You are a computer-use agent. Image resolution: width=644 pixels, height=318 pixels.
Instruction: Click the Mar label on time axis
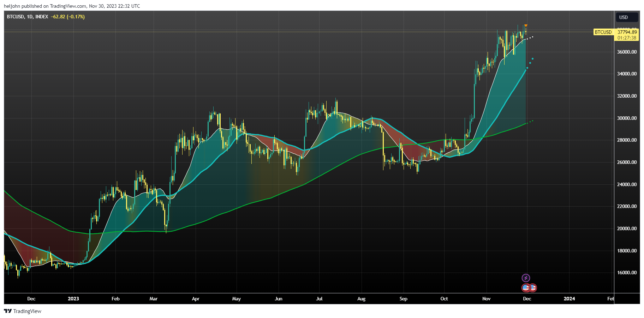[153, 299]
